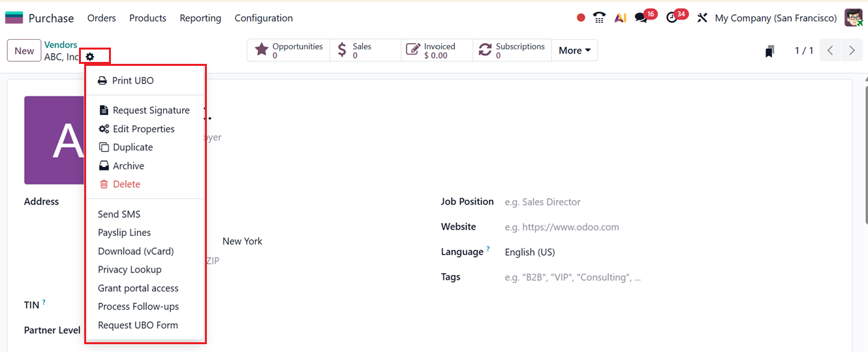Follow the Vendors breadcrumb link
Image resolution: width=868 pixels, height=352 pixels.
pyautogui.click(x=61, y=45)
